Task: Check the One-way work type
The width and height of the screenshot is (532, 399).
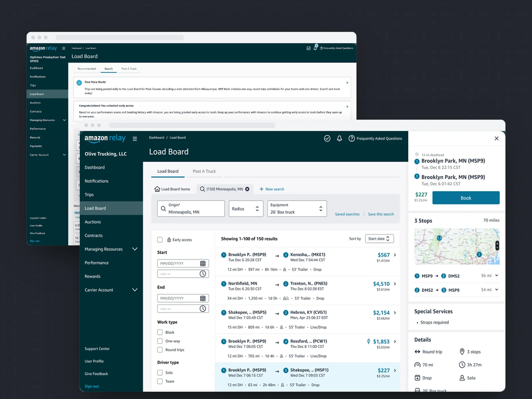Action: 160,341
